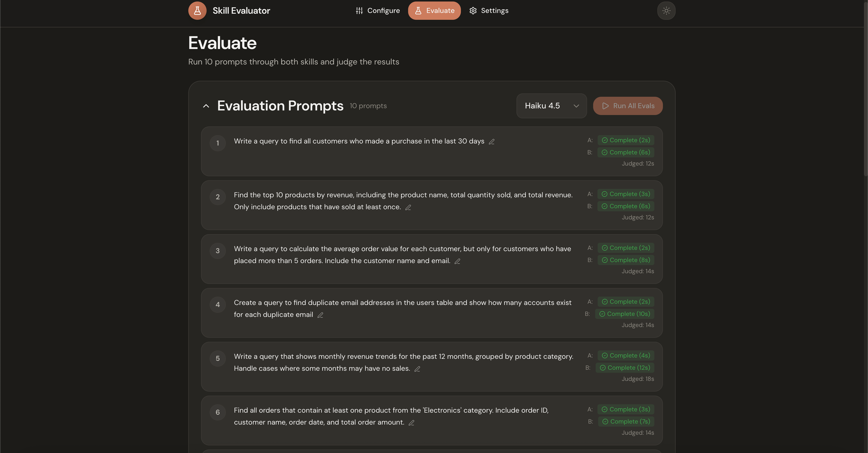Edit prompt 1 with the pencil icon
This screenshot has width=868, height=453.
coord(491,142)
